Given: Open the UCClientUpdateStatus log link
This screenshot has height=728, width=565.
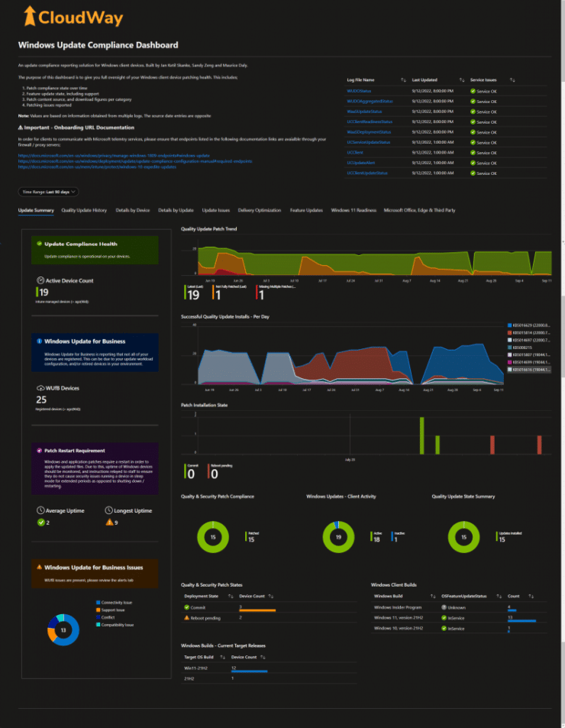Looking at the screenshot, I should 367,173.
